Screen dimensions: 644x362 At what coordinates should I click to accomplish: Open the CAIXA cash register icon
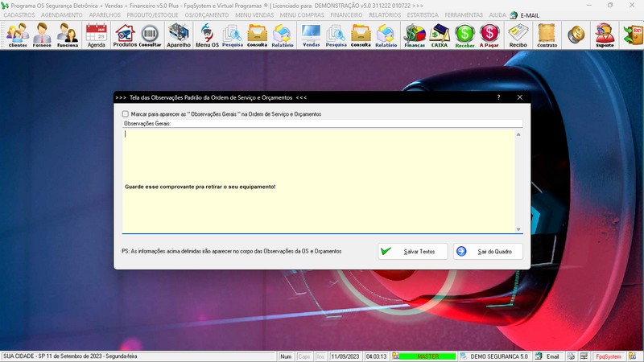pyautogui.click(x=440, y=35)
